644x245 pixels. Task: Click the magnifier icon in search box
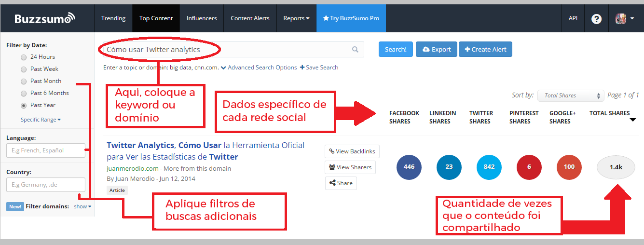[355, 49]
